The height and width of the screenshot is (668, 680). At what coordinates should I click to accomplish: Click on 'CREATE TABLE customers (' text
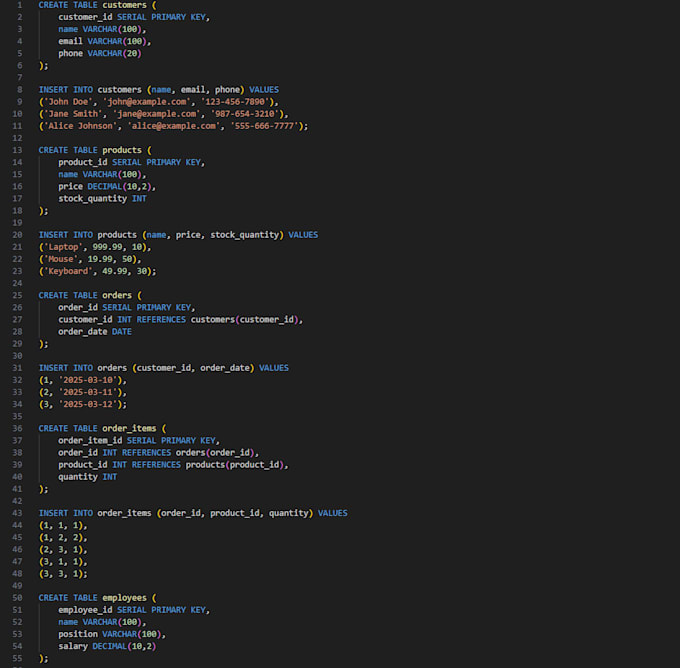98,5
